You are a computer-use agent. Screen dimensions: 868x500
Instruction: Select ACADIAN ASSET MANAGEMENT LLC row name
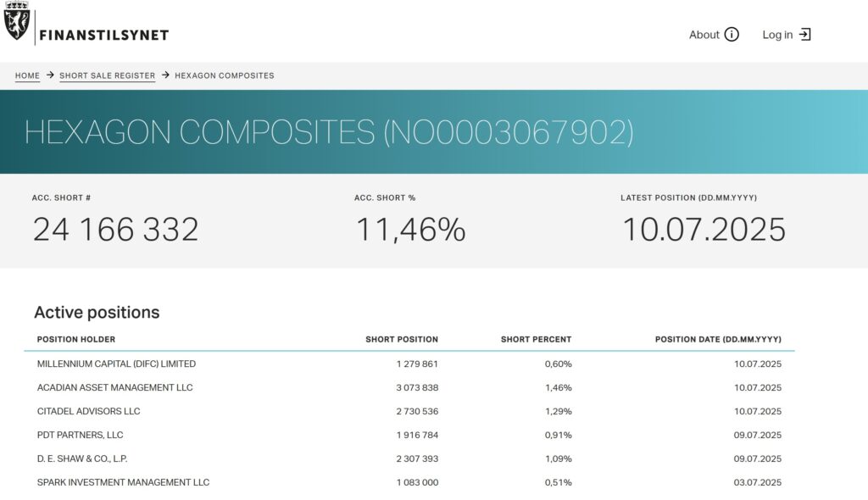[115, 387]
